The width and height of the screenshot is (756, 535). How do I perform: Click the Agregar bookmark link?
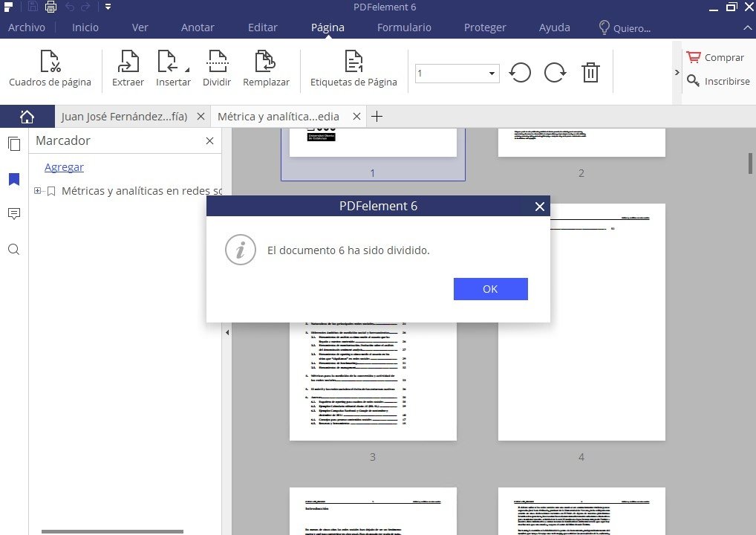pyautogui.click(x=64, y=167)
